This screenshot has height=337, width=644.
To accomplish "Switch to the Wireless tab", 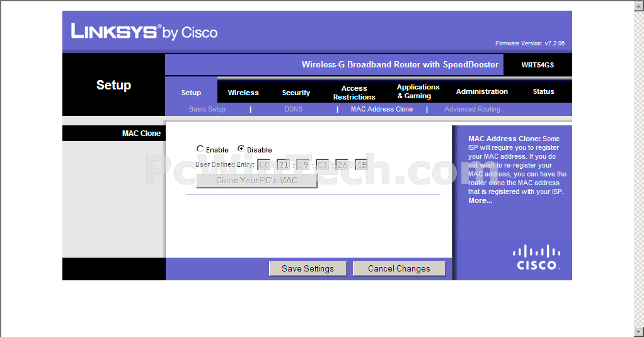I will (243, 93).
